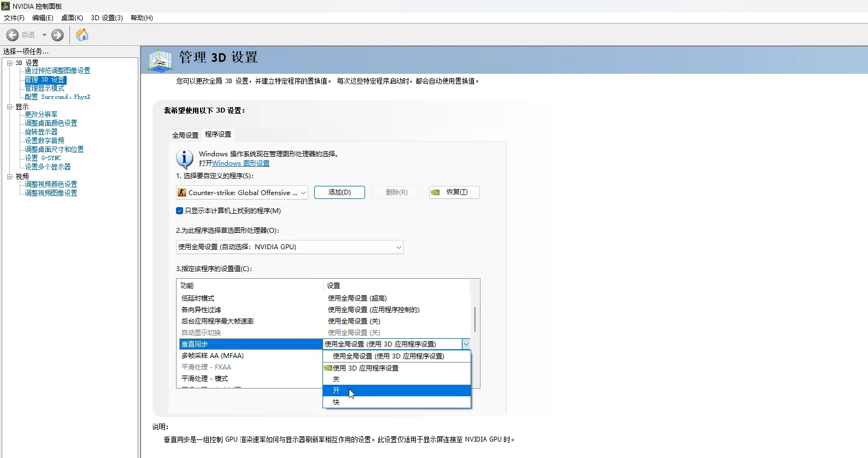Click 使用全局设置 (应用程序控制的) setting value

coord(373,310)
